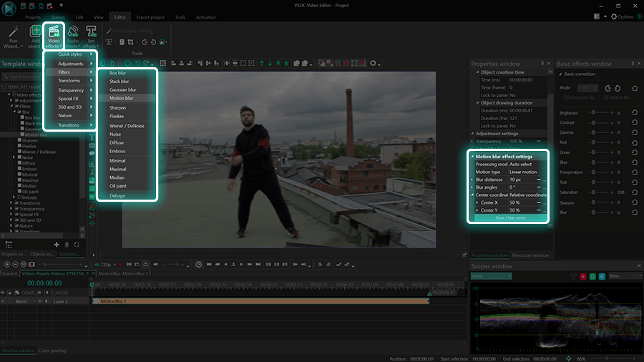Select the MotionBlur 1 clip on timeline
Viewport: 644px width, 362px height.
pos(258,301)
